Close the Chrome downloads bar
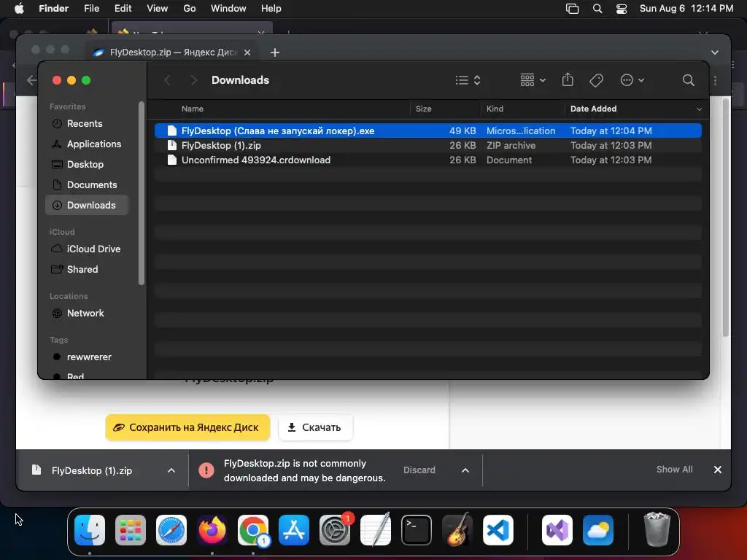The width and height of the screenshot is (747, 560). tap(718, 470)
